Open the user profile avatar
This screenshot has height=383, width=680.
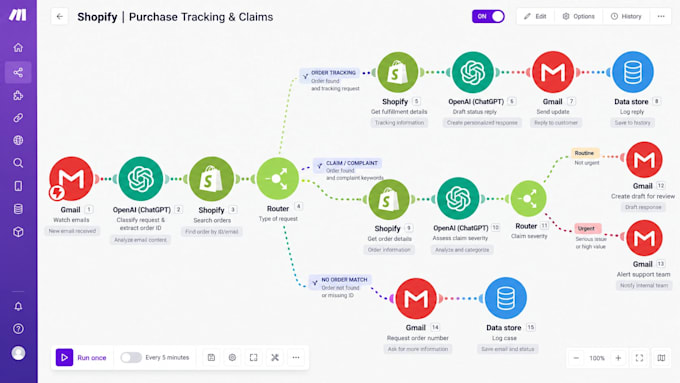click(x=18, y=353)
